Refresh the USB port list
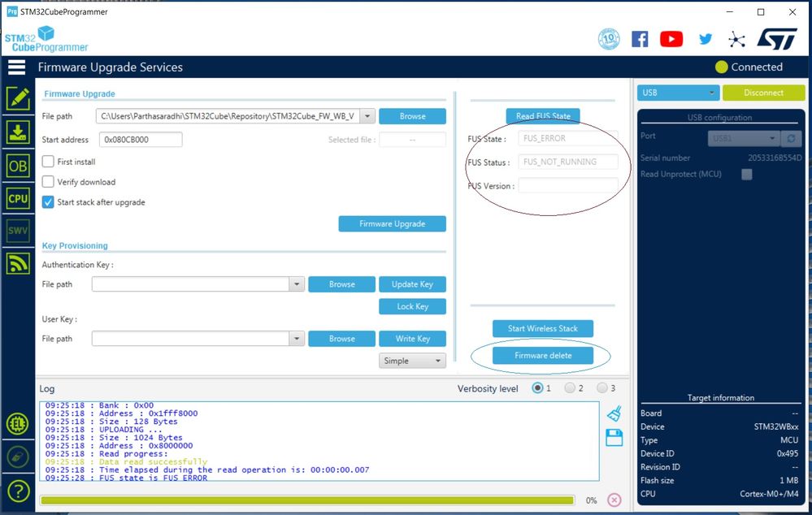The width and height of the screenshot is (812, 515). 792,138
